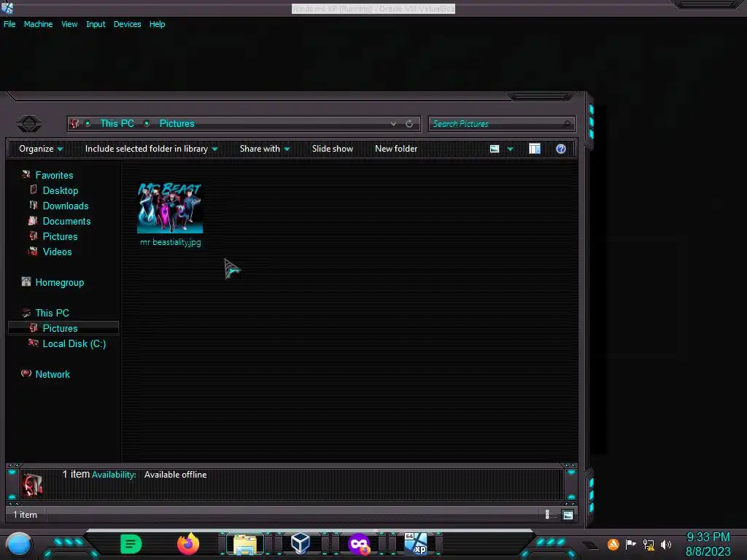Click Pictures in the address breadcrumb
Viewport: 747px width, 560px height.
tap(177, 124)
